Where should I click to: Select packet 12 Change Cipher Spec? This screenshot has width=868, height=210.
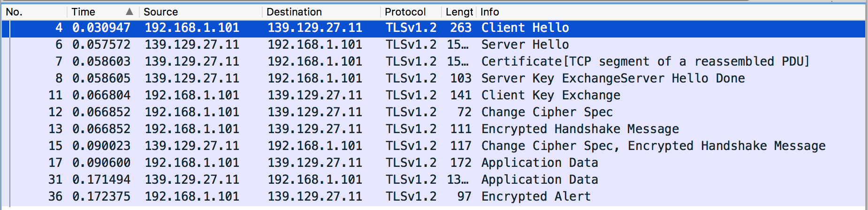pyautogui.click(x=547, y=112)
